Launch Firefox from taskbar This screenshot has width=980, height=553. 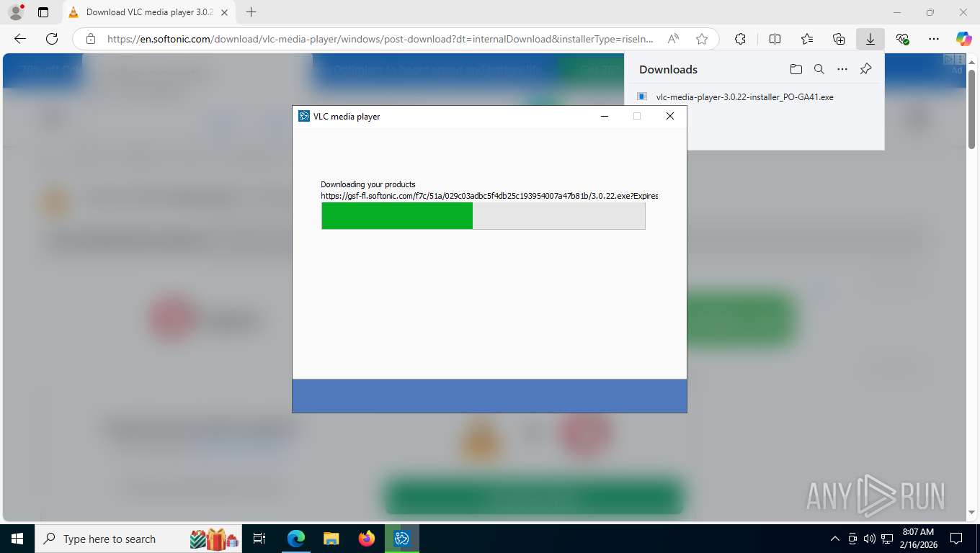tap(366, 539)
